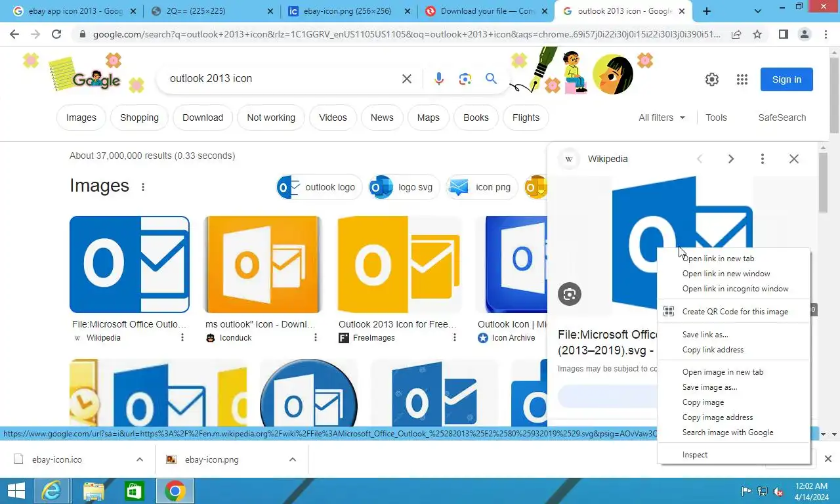This screenshot has height=504, width=840.
Task: Filter results by Shopping
Action: [139, 117]
